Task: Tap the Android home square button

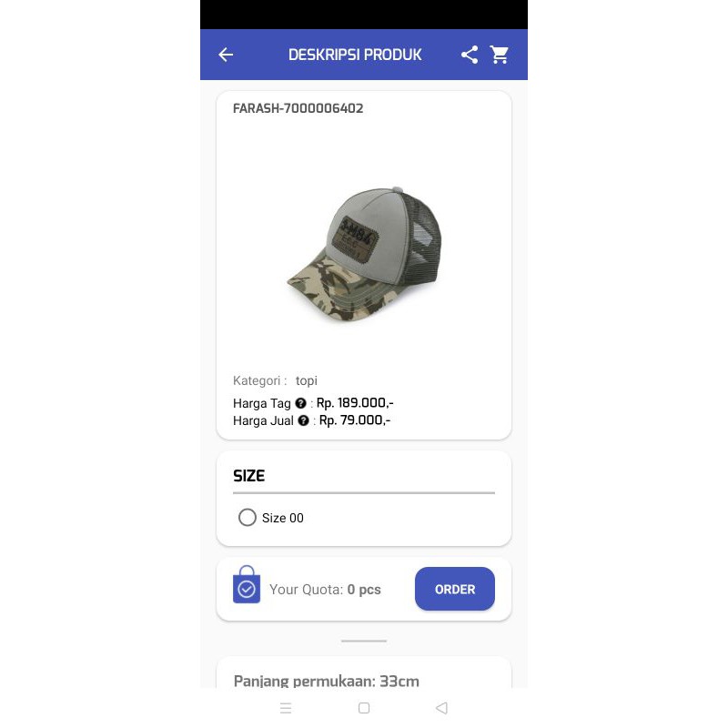Action: (x=364, y=708)
